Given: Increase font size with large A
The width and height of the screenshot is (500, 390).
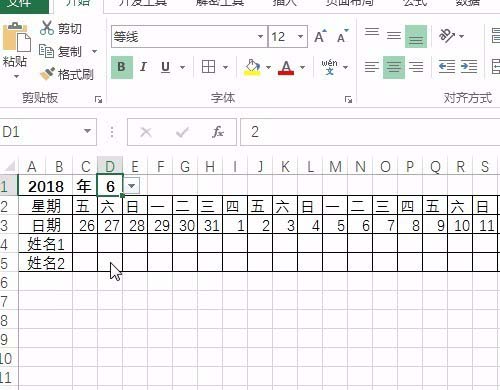Looking at the screenshot, I should coord(320,36).
